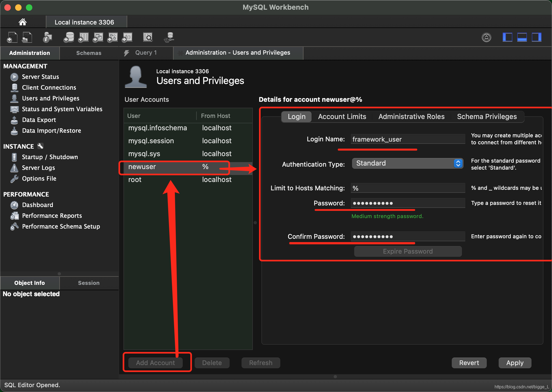The height and width of the screenshot is (392, 552).
Task: Open Server Logs
Action: click(38, 168)
